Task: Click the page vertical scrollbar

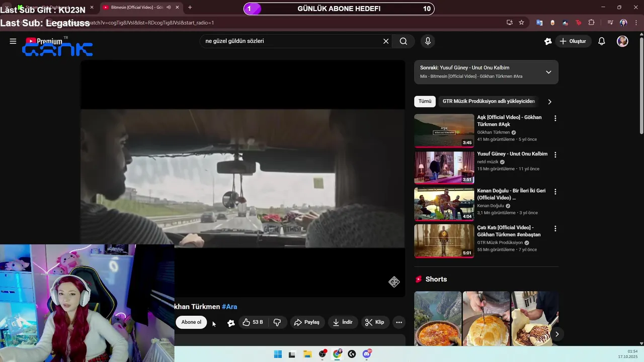Action: (x=641, y=85)
